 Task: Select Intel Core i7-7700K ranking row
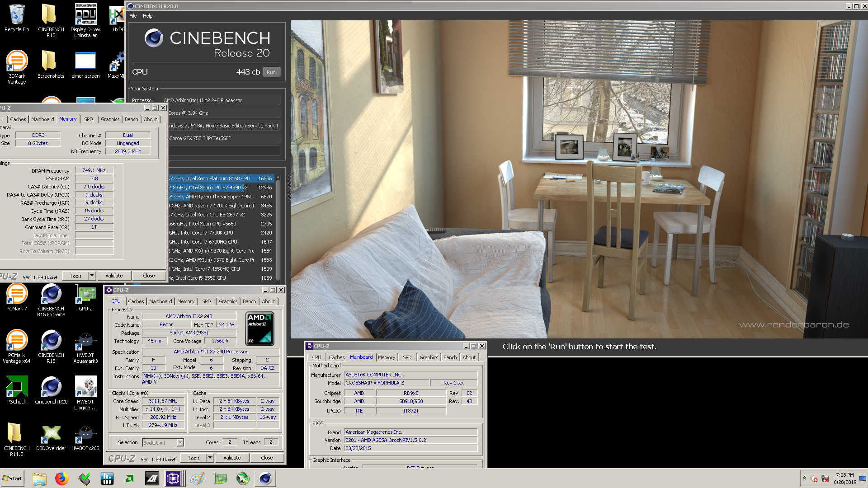click(x=221, y=233)
